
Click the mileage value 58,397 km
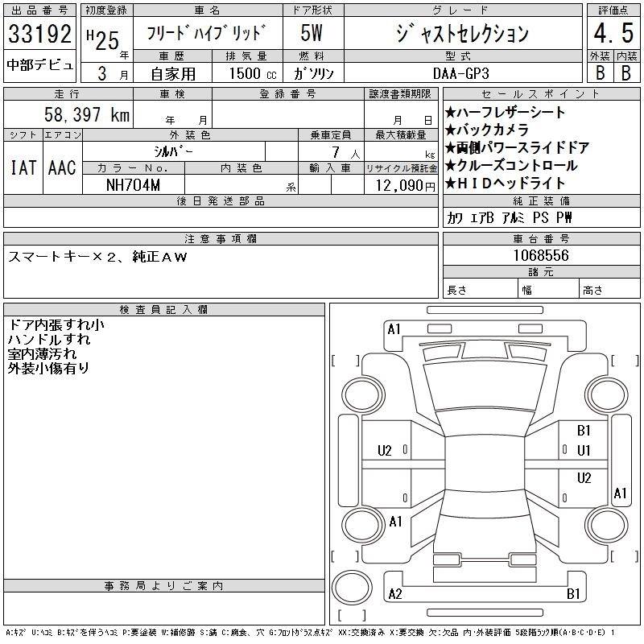(87, 115)
